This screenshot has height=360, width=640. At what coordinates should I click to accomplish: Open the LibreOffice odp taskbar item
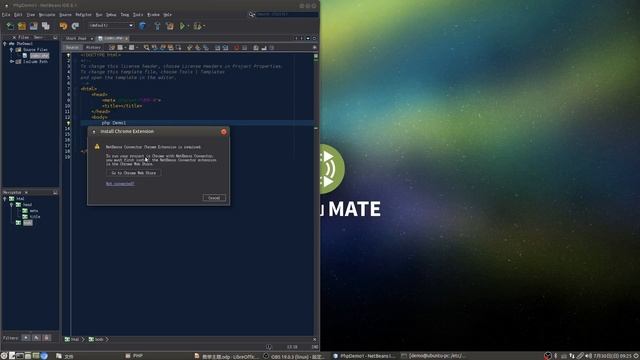point(227,356)
